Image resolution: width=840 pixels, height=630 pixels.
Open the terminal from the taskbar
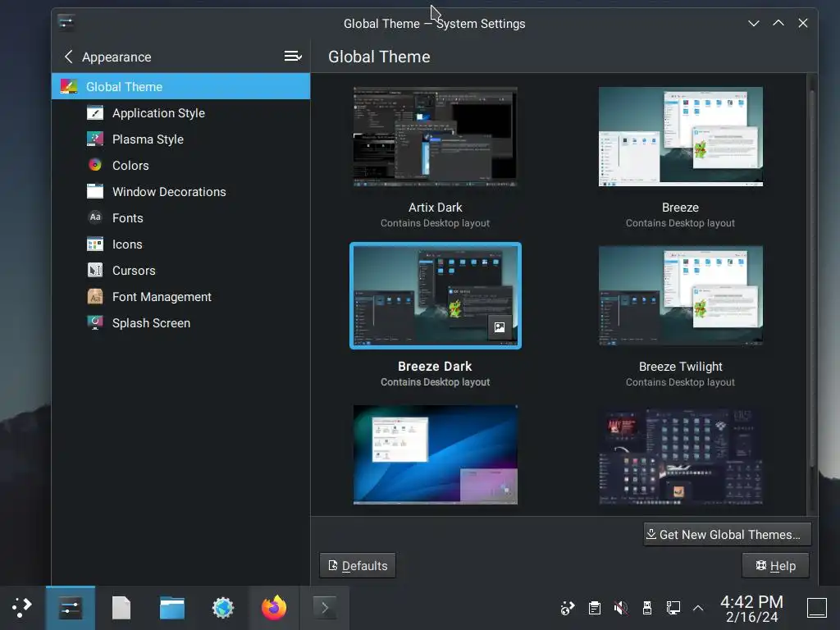coord(325,608)
